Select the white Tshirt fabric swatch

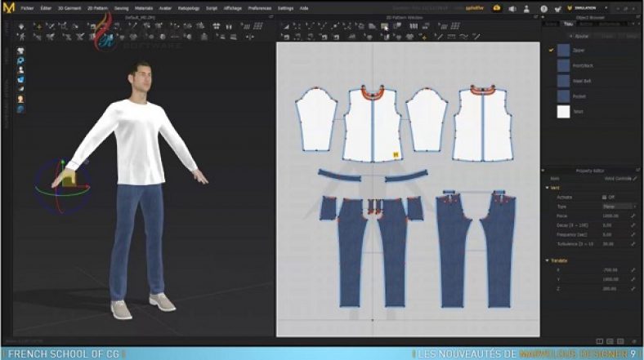pos(563,112)
